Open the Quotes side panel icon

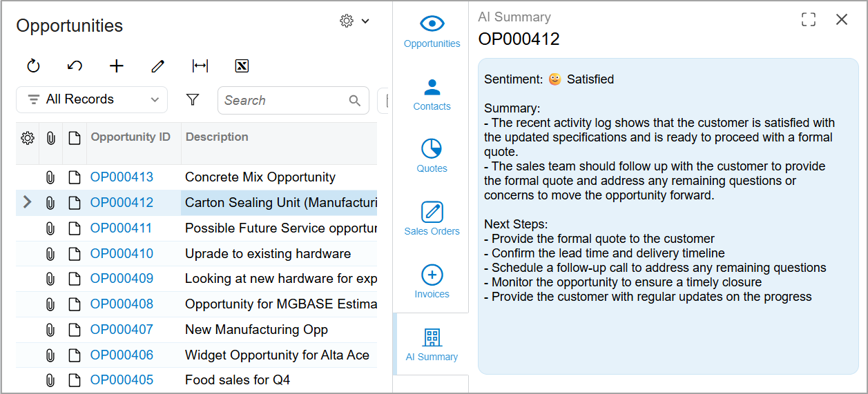click(432, 155)
